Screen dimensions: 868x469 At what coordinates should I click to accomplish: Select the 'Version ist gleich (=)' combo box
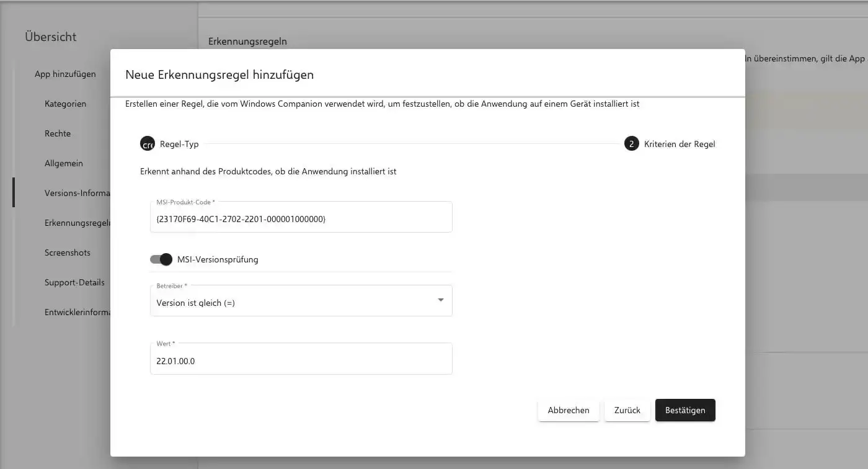(x=291, y=303)
